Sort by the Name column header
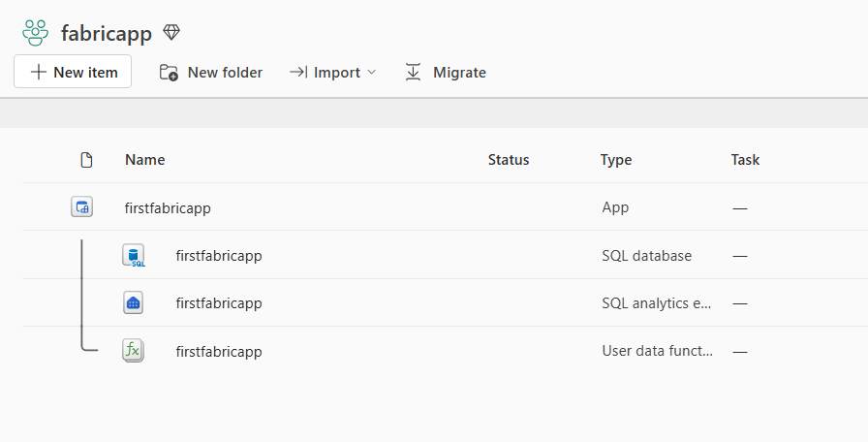The image size is (868, 442). pos(145,160)
